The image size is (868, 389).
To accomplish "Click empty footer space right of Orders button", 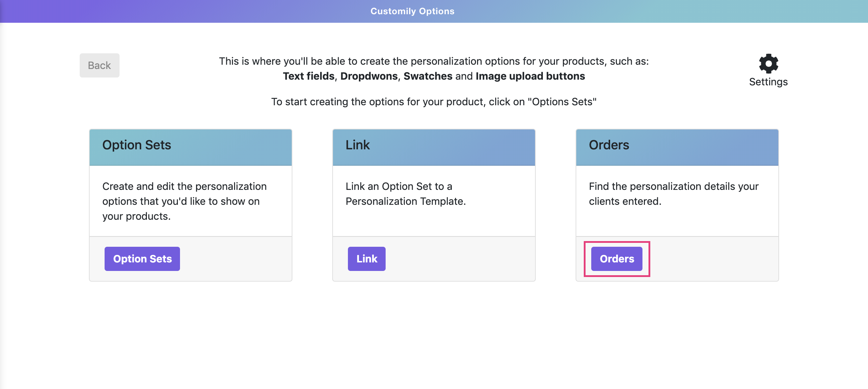I will [x=711, y=259].
